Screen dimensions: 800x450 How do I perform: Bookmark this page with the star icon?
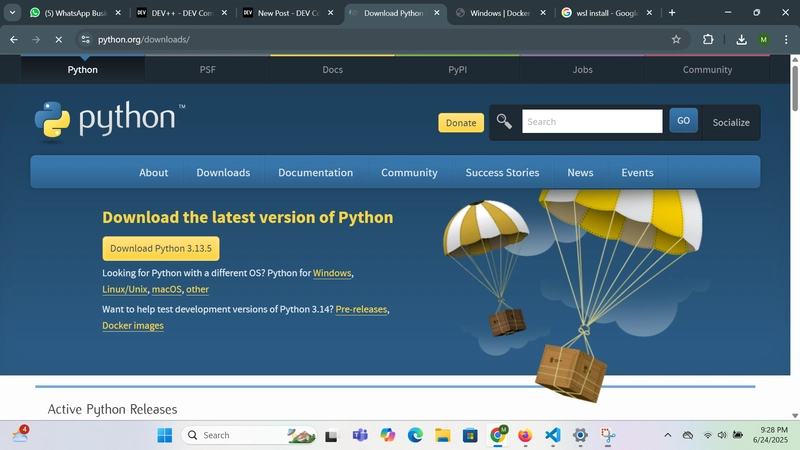click(676, 39)
